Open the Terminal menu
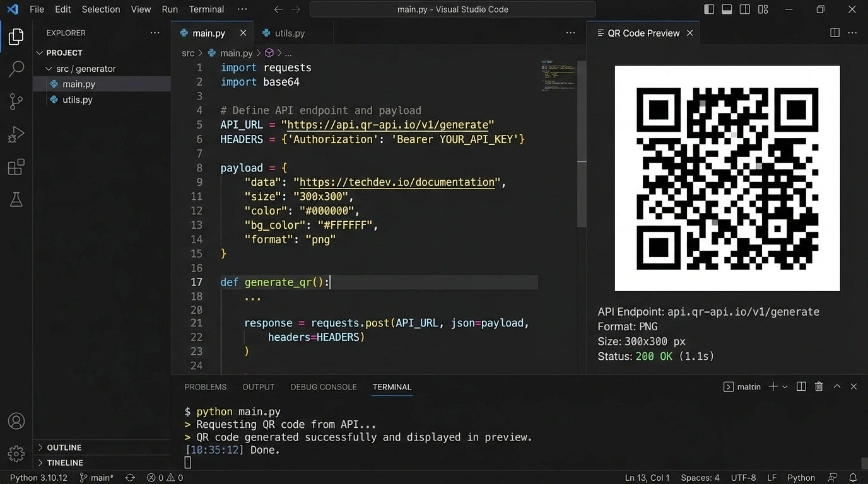868x484 pixels. click(x=206, y=9)
